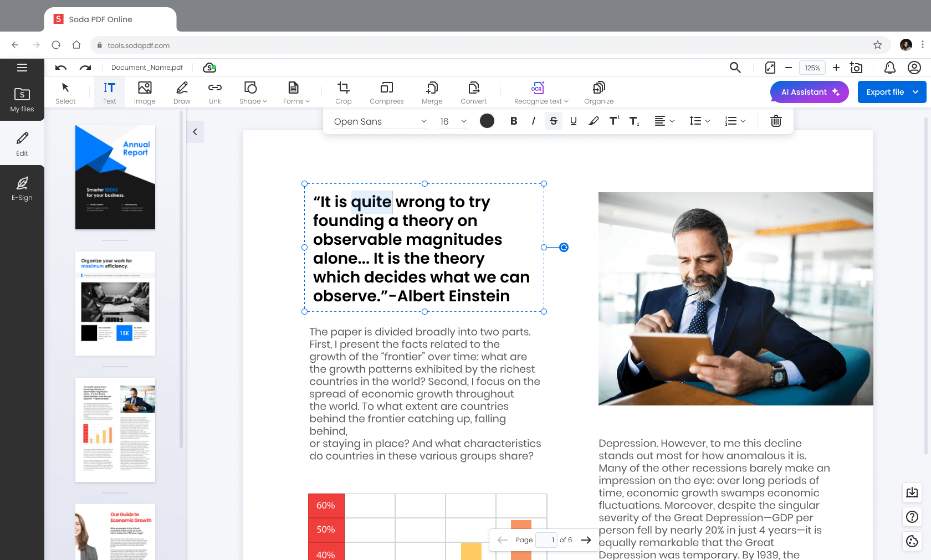Open the Open Sans font dropdown
This screenshot has height=560, width=931.
(x=380, y=121)
